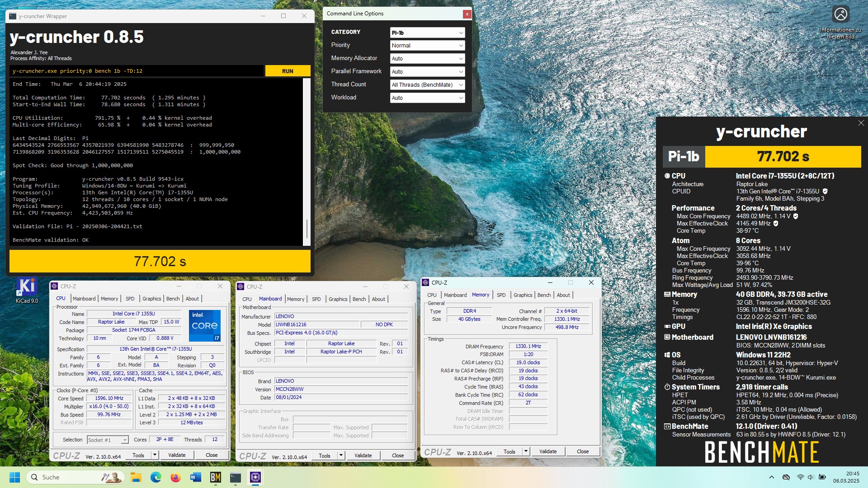Open the Thread Count dropdown
The width and height of the screenshot is (868, 488).
tap(427, 85)
